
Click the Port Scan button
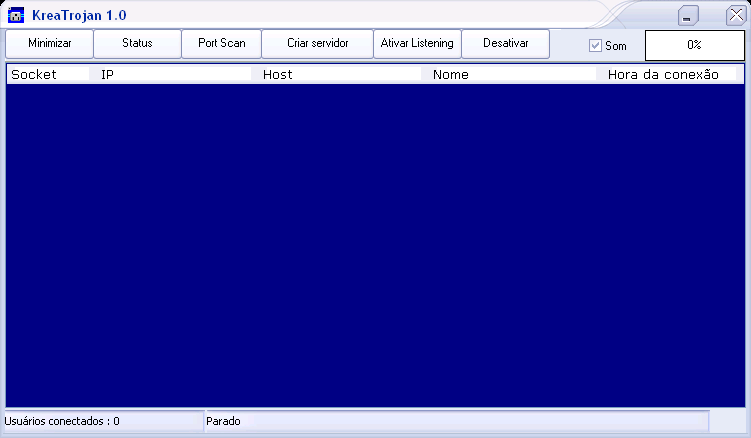click(221, 44)
